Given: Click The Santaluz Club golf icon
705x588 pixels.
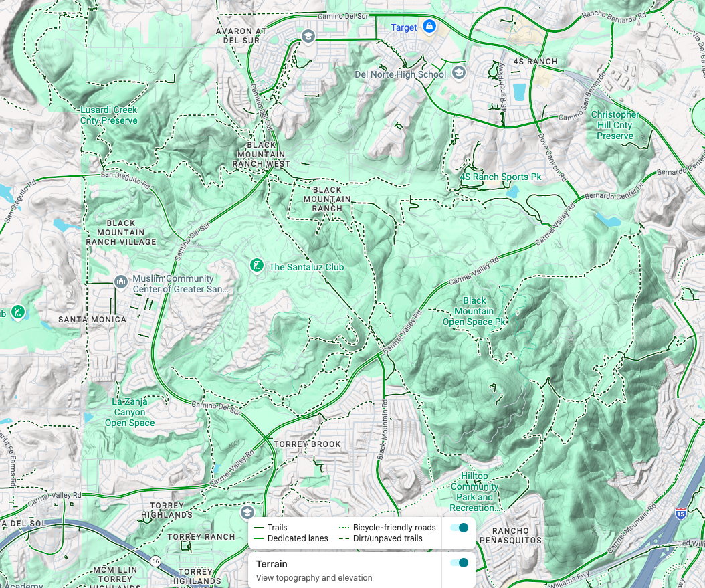Looking at the screenshot, I should [257, 266].
